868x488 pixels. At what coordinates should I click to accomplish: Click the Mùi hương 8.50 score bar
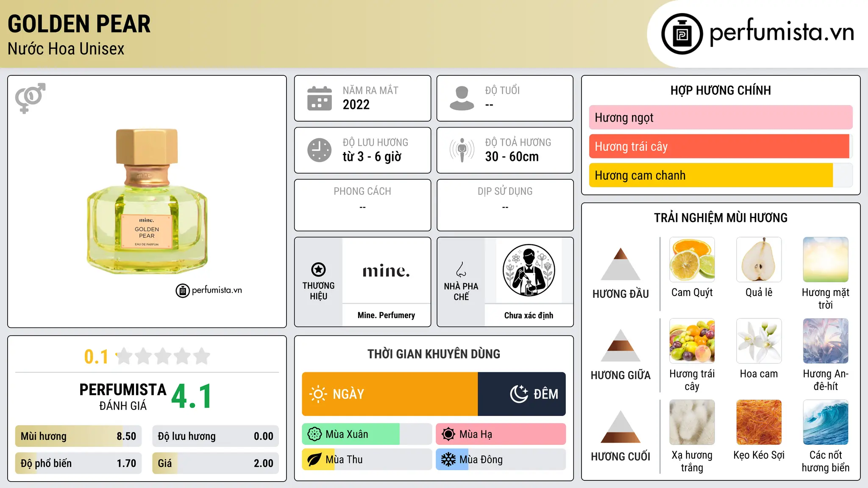pyautogui.click(x=78, y=436)
